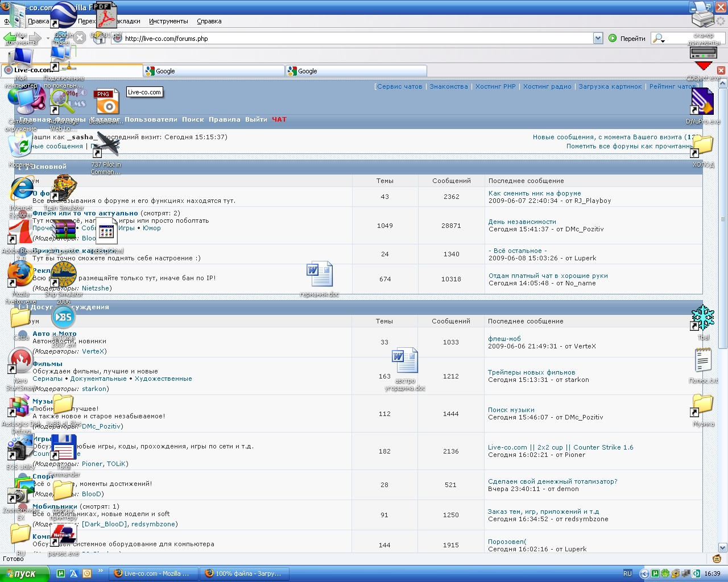728x582 pixels.
Task: Switch to the second Google tab
Action: tap(355, 71)
